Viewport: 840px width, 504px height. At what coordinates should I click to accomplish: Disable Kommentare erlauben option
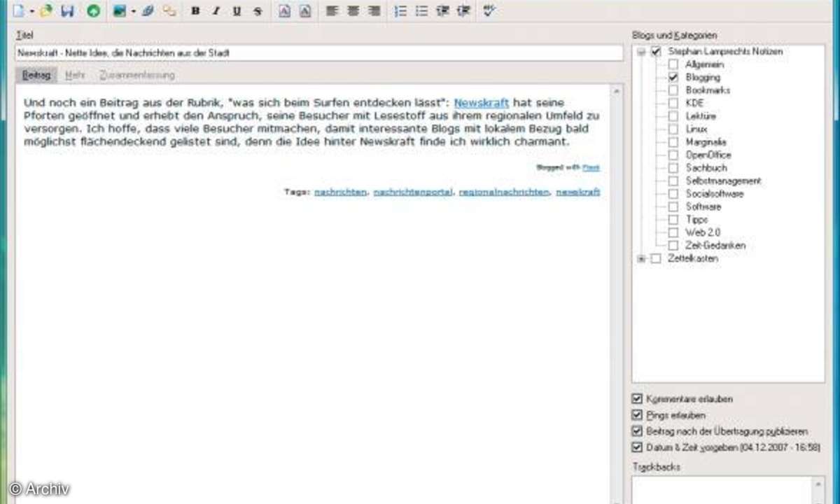(x=636, y=399)
